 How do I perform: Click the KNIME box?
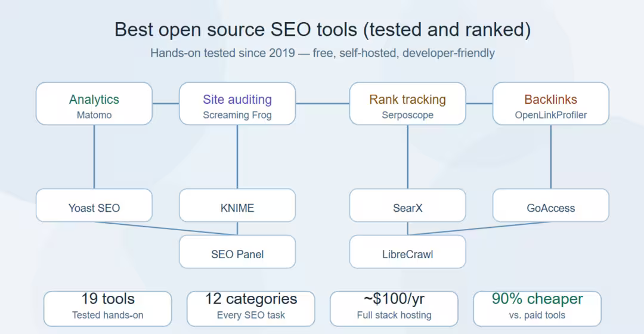click(237, 205)
